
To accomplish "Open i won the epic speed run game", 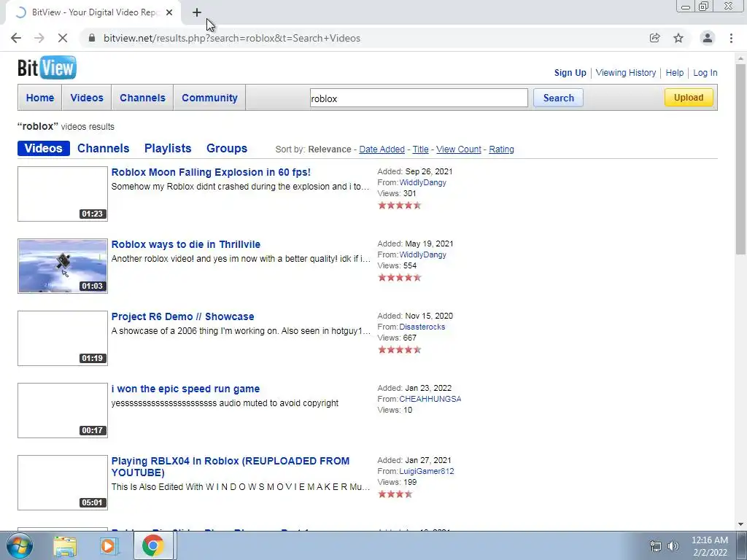I will point(185,389).
